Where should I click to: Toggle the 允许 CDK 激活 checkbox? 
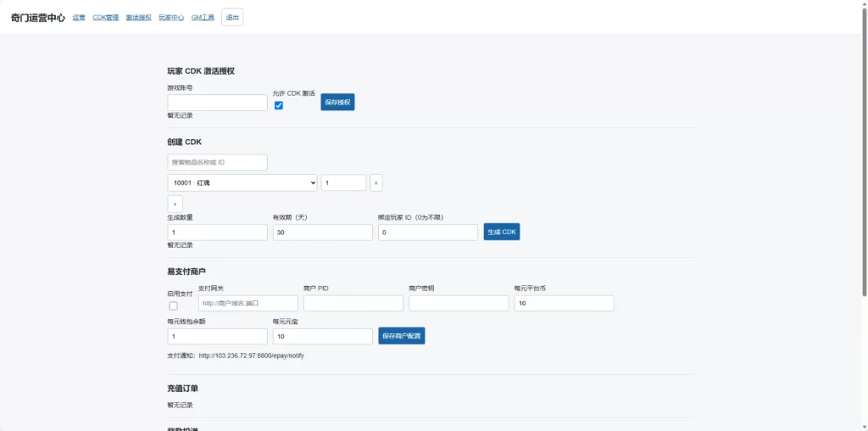tap(279, 105)
